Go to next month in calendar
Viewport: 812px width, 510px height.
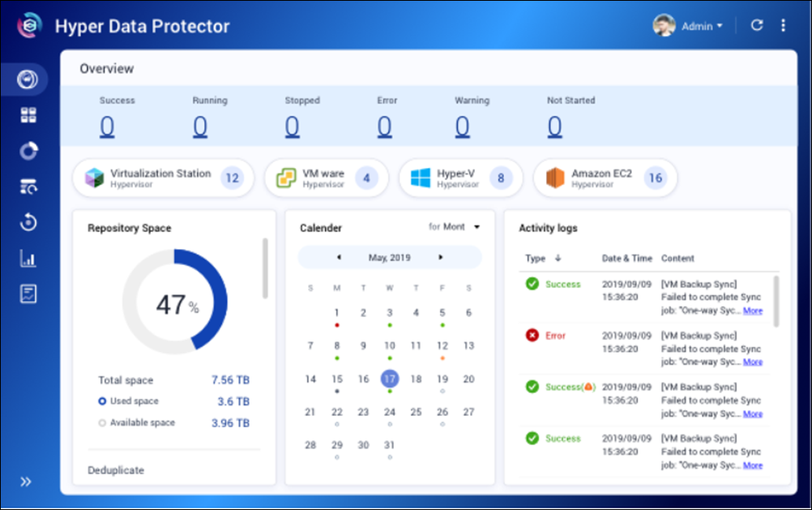click(x=441, y=258)
